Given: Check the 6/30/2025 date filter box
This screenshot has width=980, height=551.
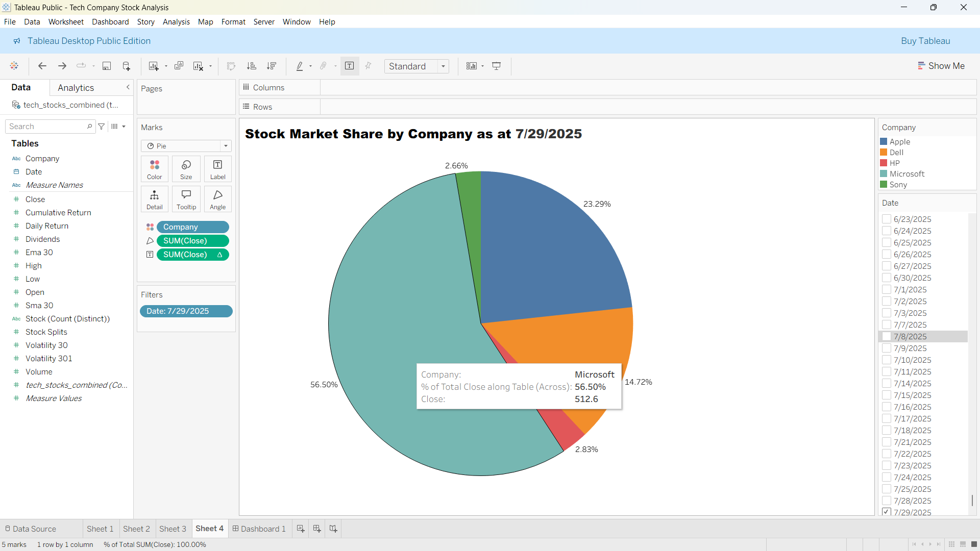Looking at the screenshot, I should point(887,278).
